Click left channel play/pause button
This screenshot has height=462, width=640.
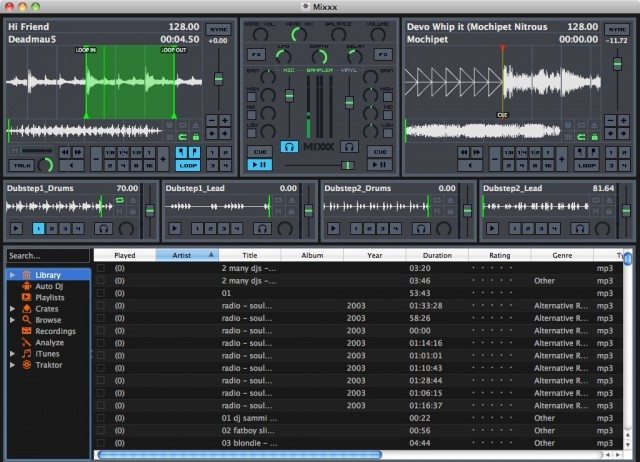[x=260, y=164]
